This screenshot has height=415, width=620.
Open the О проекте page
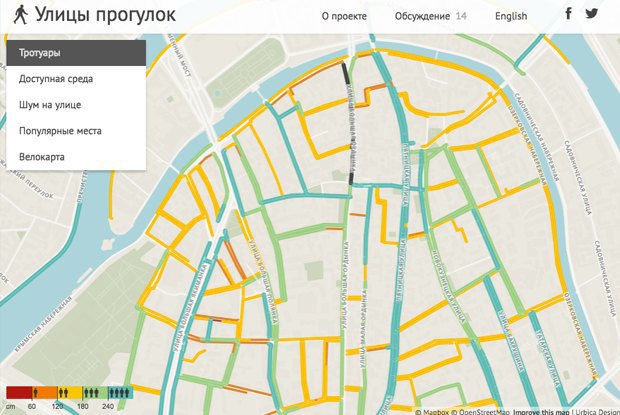tap(344, 16)
